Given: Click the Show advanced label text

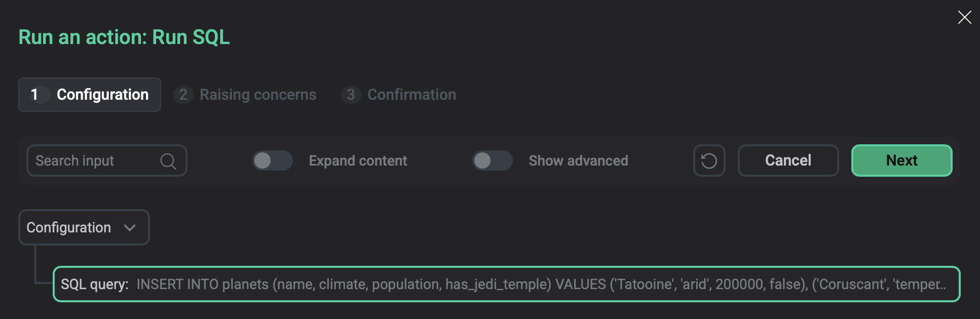Looking at the screenshot, I should point(578,161).
